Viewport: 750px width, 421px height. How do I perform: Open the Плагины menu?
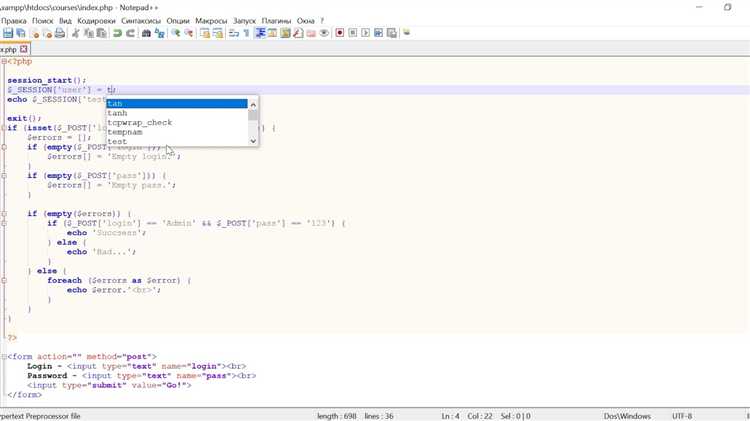click(x=276, y=21)
